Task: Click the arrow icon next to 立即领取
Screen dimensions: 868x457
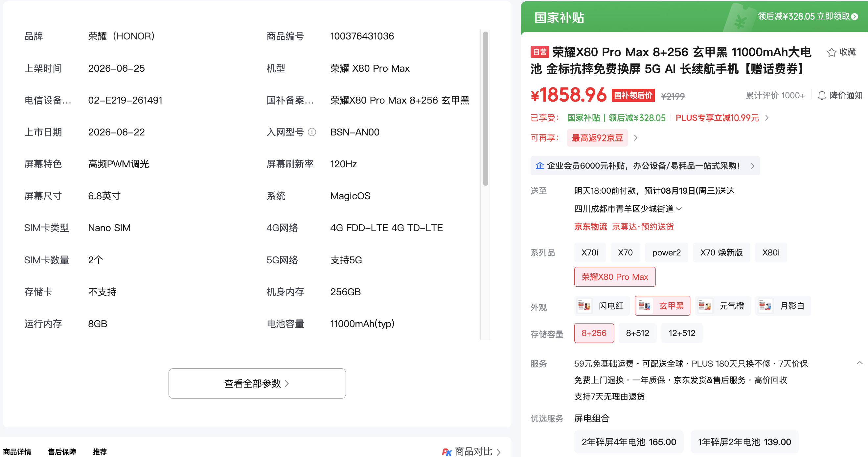Action: (855, 16)
